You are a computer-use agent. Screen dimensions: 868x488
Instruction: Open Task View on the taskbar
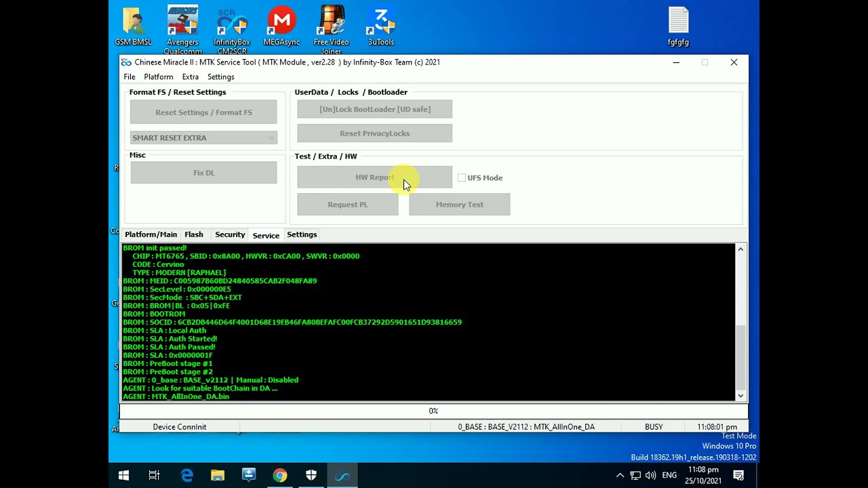coord(155,476)
